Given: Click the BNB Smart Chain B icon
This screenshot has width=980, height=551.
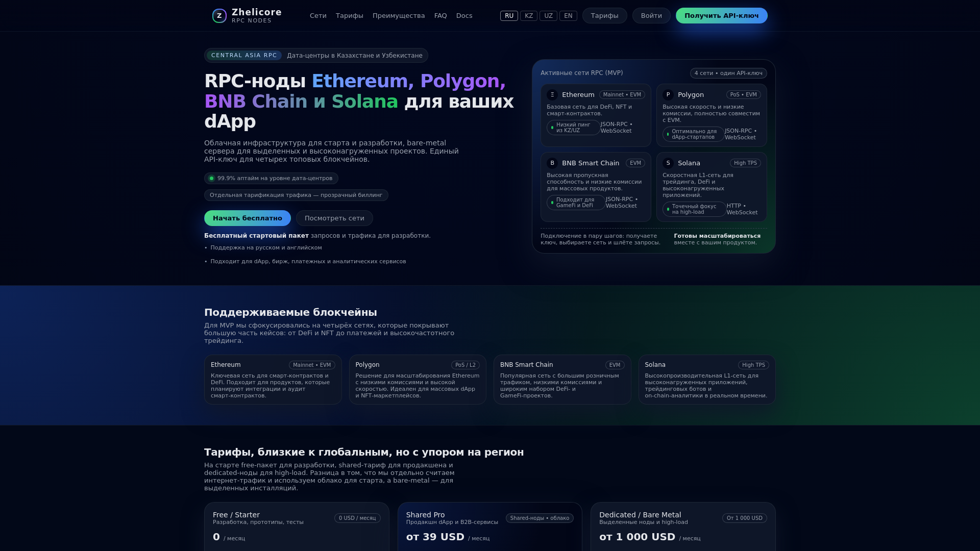Looking at the screenshot, I should [x=552, y=163].
